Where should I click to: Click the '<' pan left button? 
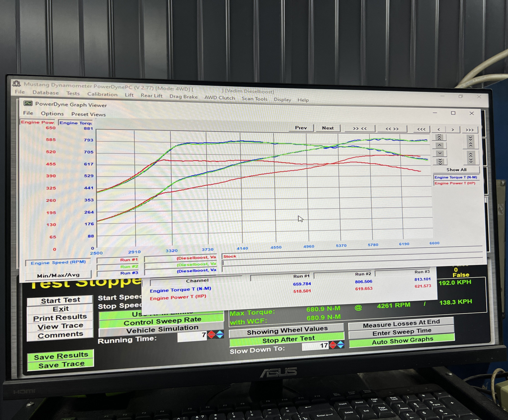(x=439, y=130)
